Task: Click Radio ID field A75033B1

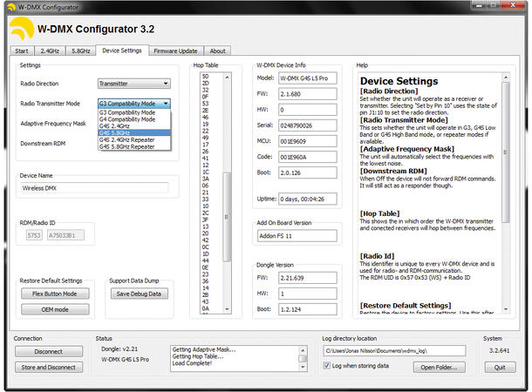Action: pos(65,235)
